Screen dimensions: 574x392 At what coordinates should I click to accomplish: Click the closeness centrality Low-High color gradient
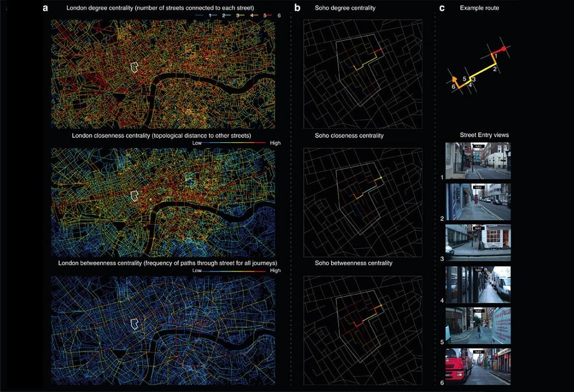point(236,142)
